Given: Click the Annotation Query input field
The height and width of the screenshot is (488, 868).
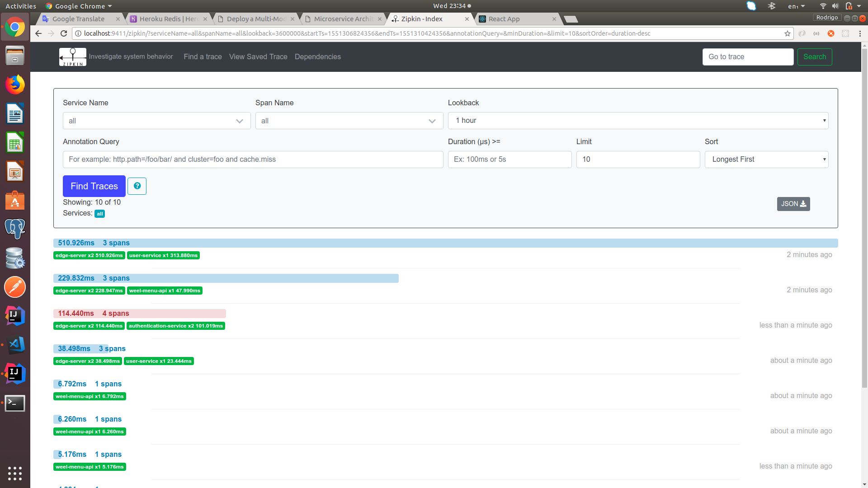Looking at the screenshot, I should click(253, 160).
